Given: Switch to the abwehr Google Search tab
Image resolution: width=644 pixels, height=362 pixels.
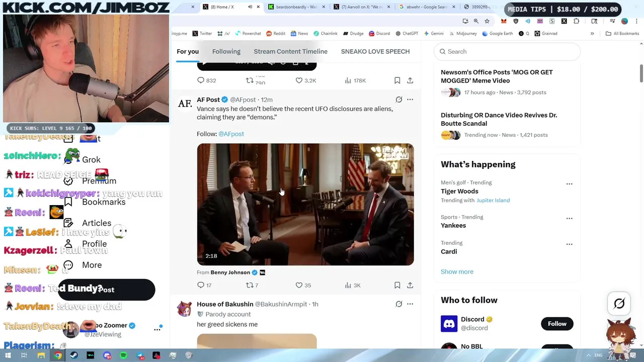Looking at the screenshot, I should 428,7.
